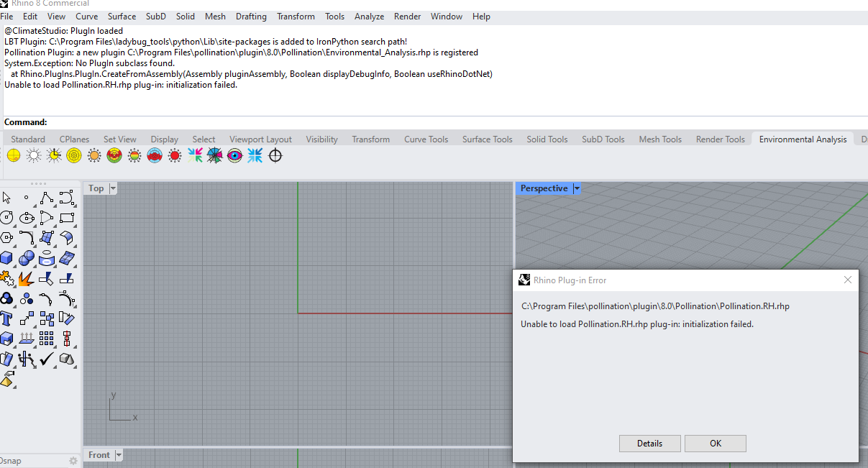Switch to the CPlanes tab
This screenshot has height=468, width=868.
[x=74, y=139]
